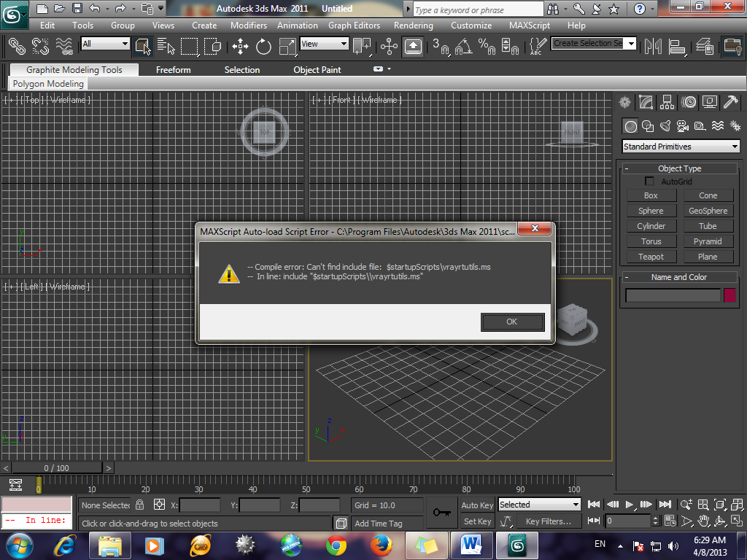Select the Space Warps category icon
This screenshot has height=560, width=747.
tap(718, 126)
